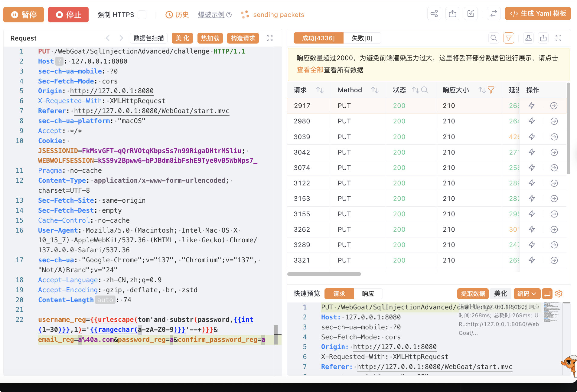
Task: Toggle line wrap icon in quick preview
Action: tap(547, 294)
